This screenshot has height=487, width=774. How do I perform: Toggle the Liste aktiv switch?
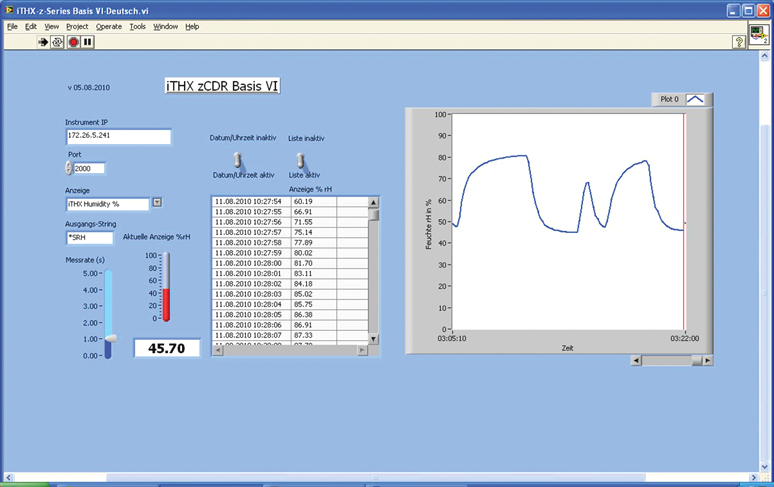pos(301,161)
